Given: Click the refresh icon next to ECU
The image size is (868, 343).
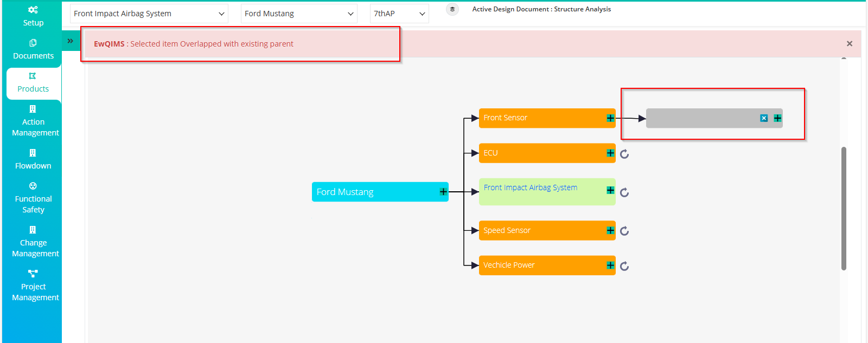Looking at the screenshot, I should click(624, 154).
